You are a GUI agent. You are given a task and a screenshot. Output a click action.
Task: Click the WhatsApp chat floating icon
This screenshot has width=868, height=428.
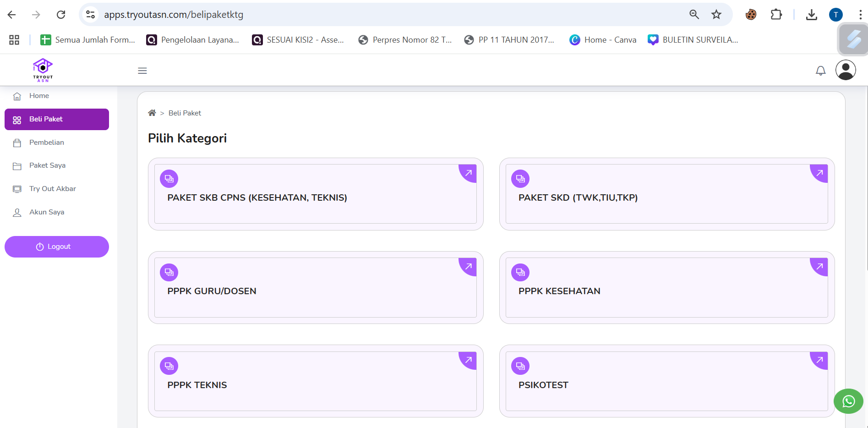[x=848, y=401]
